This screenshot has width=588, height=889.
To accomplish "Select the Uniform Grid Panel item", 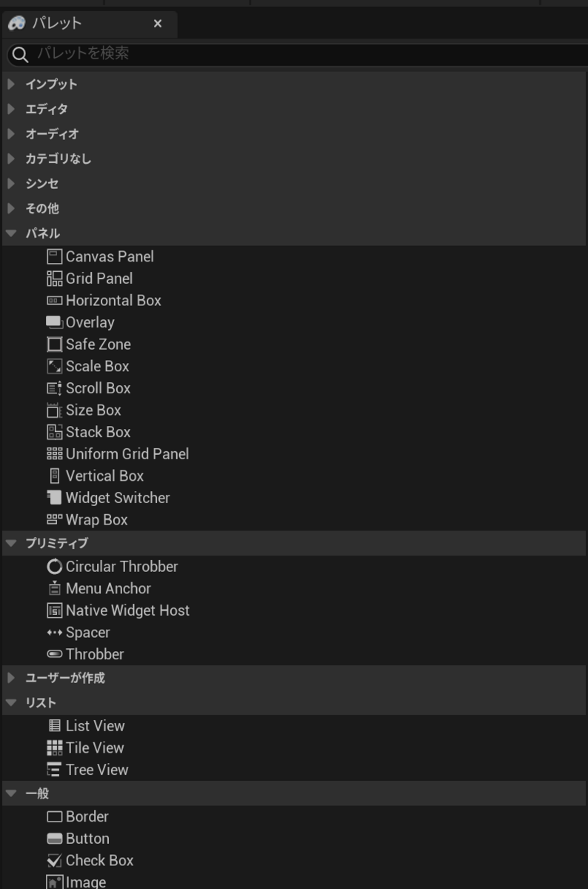I will (x=127, y=454).
